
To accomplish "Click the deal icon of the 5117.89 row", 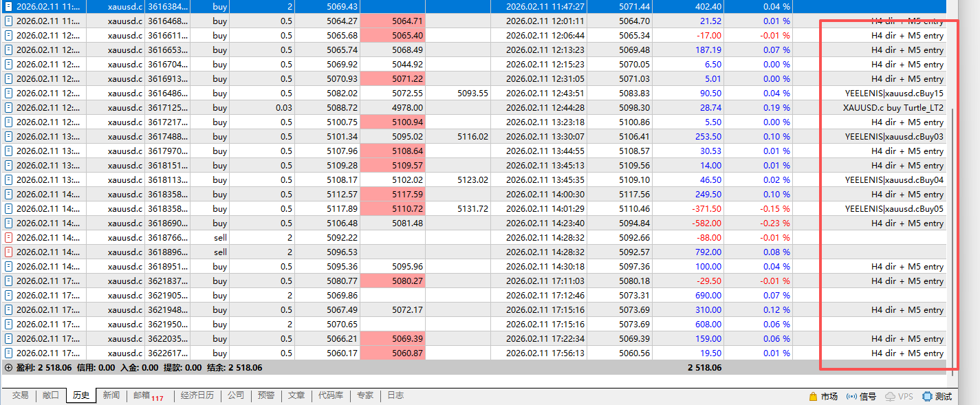I will pos(8,208).
